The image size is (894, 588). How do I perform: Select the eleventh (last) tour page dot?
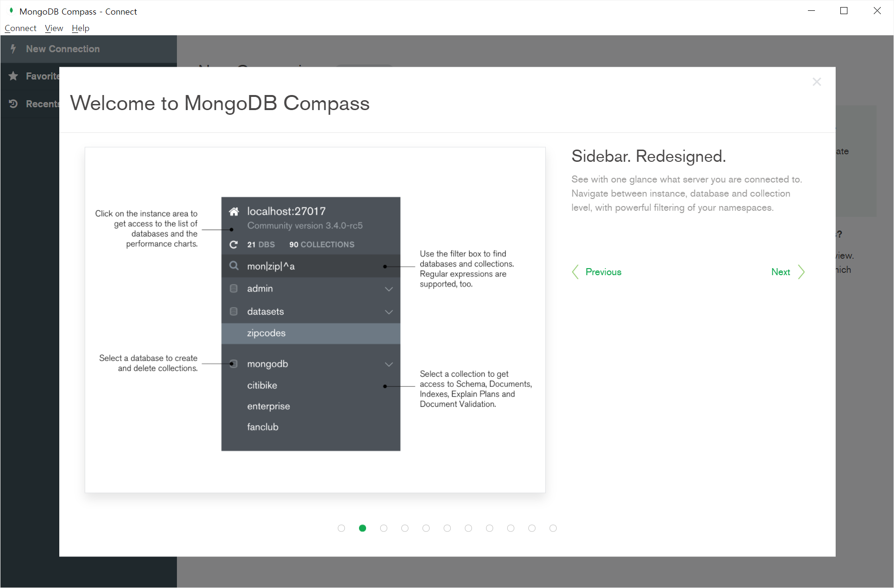click(553, 528)
